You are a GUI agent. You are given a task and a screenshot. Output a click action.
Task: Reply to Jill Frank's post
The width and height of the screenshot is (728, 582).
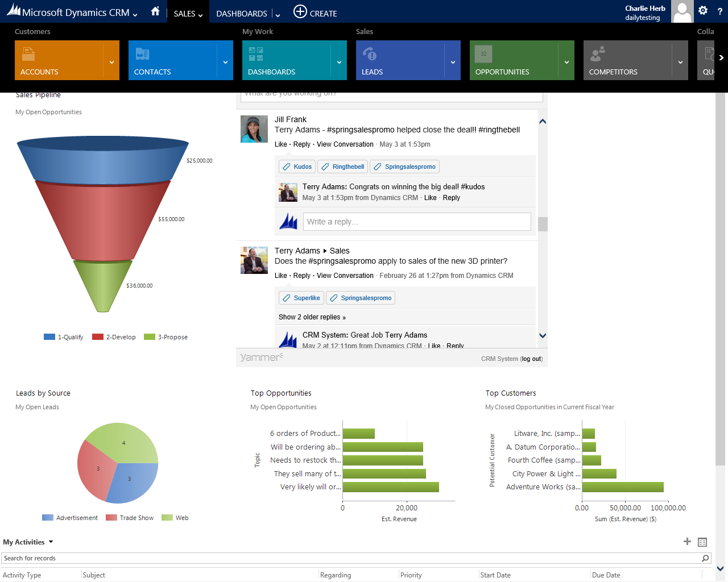(302, 144)
